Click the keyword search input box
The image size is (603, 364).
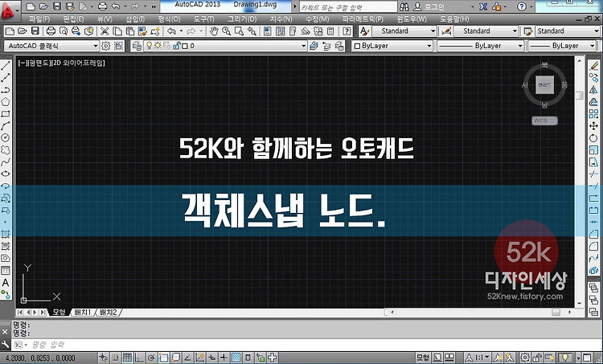point(348,7)
